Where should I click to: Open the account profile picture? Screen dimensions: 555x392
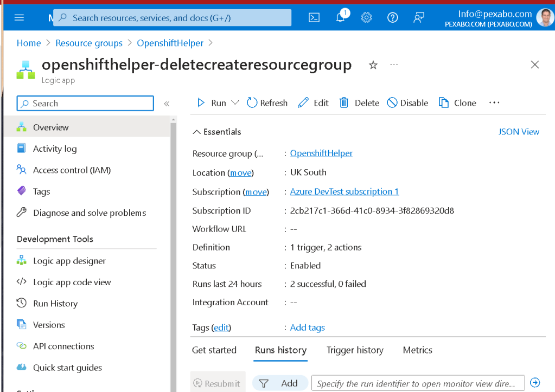click(544, 18)
